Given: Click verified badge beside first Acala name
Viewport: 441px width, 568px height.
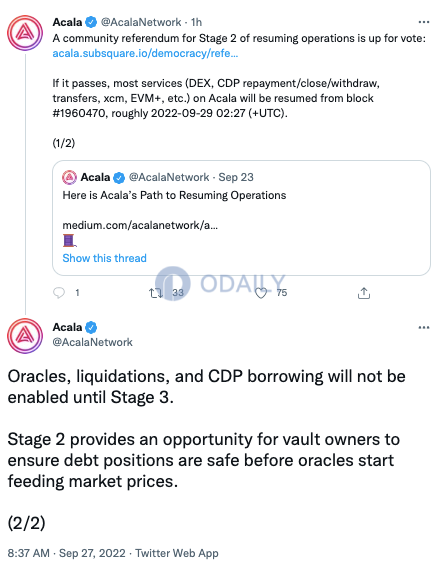Looking at the screenshot, I should (91, 22).
